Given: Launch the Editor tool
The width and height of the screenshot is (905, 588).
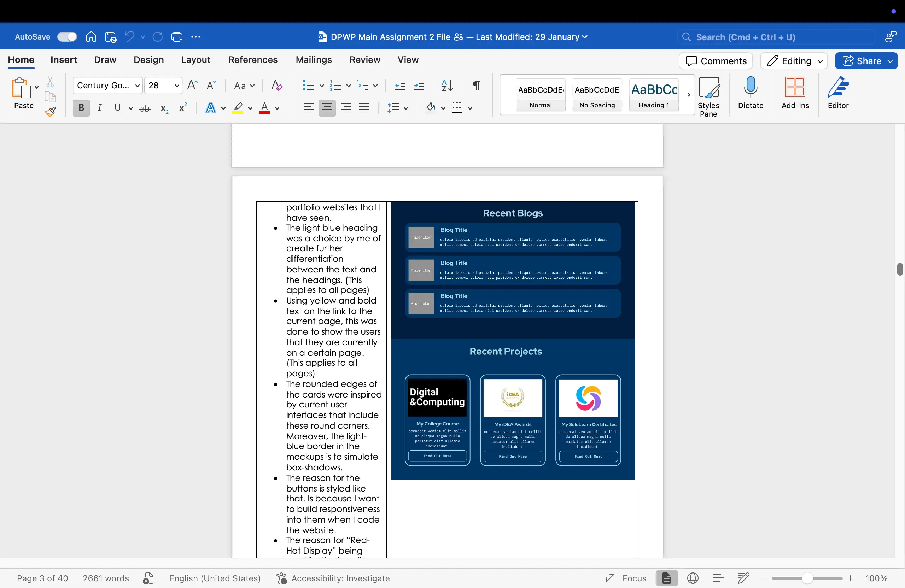Looking at the screenshot, I should (x=838, y=94).
